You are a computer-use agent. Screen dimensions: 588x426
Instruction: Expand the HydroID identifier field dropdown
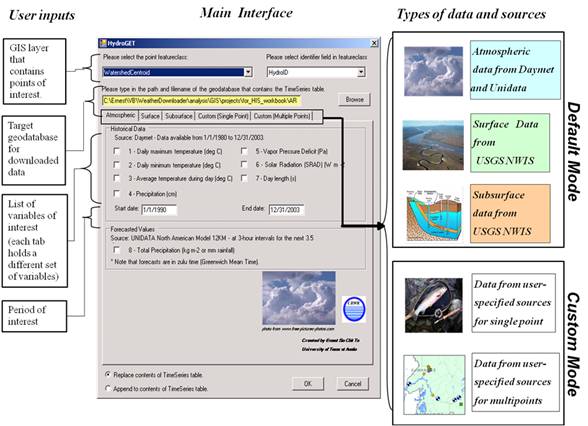click(361, 72)
